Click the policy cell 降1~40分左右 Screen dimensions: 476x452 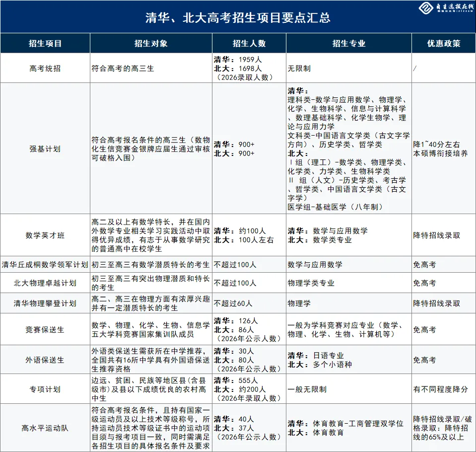pos(444,149)
